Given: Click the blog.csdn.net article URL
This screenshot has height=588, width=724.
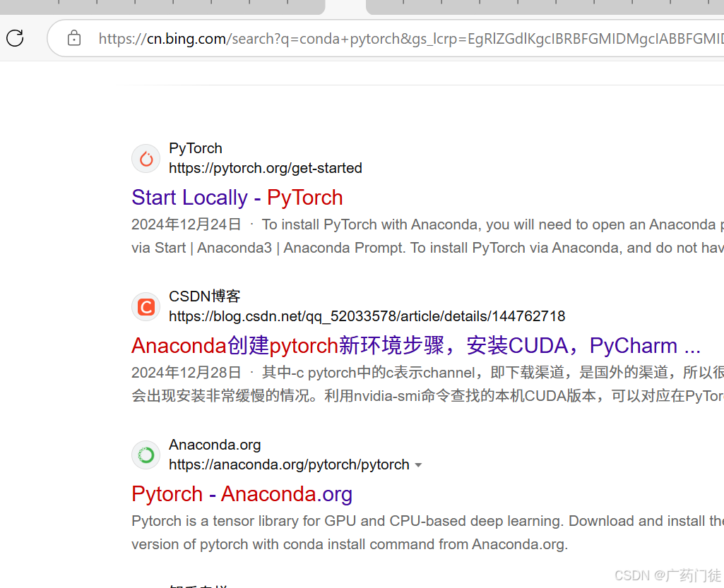Looking at the screenshot, I should tap(367, 316).
